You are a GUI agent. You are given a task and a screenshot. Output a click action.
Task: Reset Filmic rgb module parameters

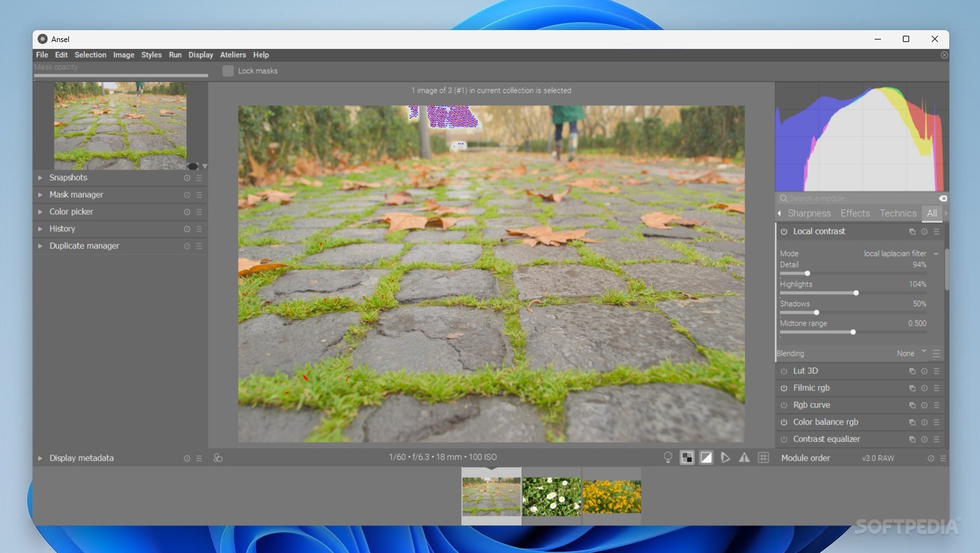(x=924, y=388)
